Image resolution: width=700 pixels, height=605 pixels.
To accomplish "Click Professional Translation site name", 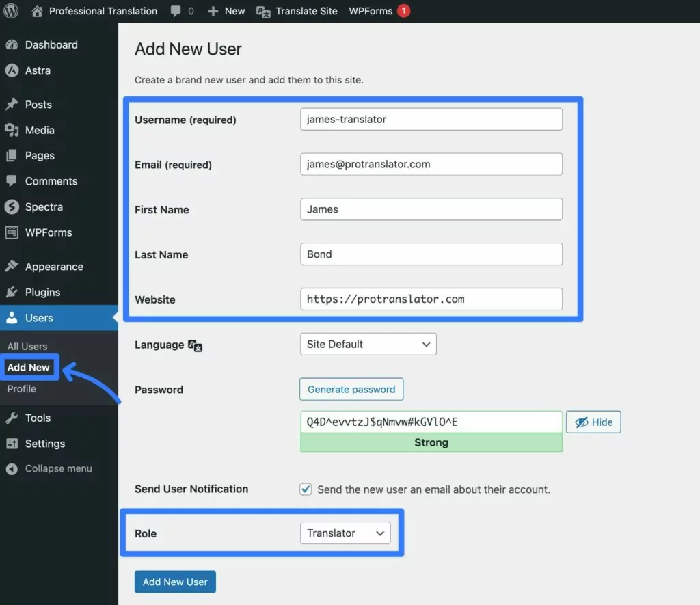I will click(x=103, y=11).
